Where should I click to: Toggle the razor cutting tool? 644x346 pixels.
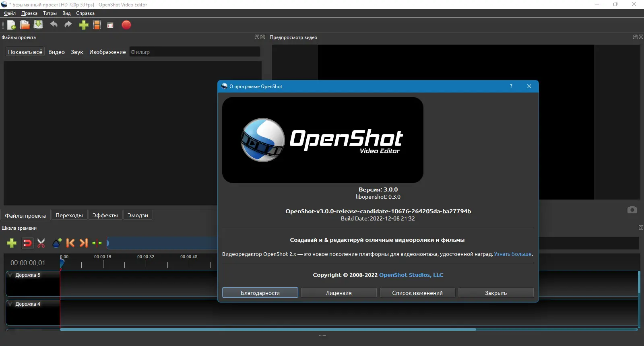point(41,243)
